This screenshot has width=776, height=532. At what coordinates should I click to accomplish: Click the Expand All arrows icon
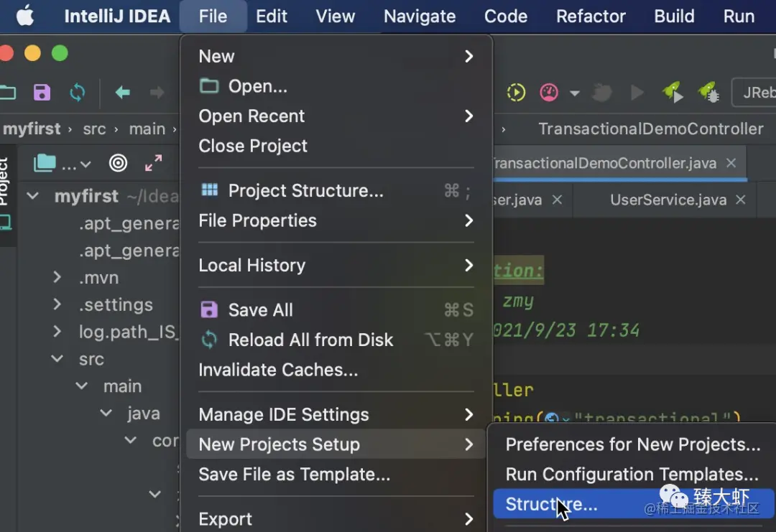154,163
